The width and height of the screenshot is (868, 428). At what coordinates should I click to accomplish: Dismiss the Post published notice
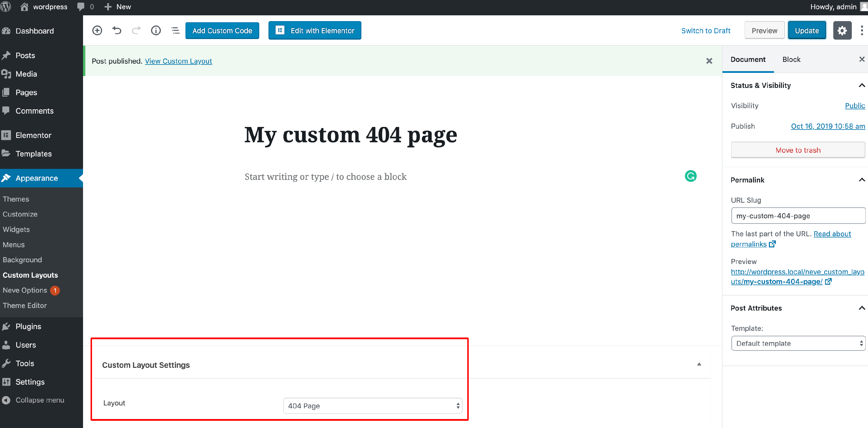[x=709, y=61]
